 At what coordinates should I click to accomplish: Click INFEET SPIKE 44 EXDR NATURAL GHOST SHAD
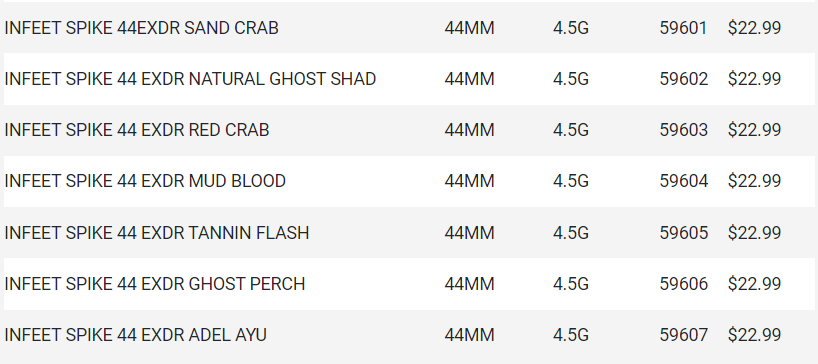[190, 79]
